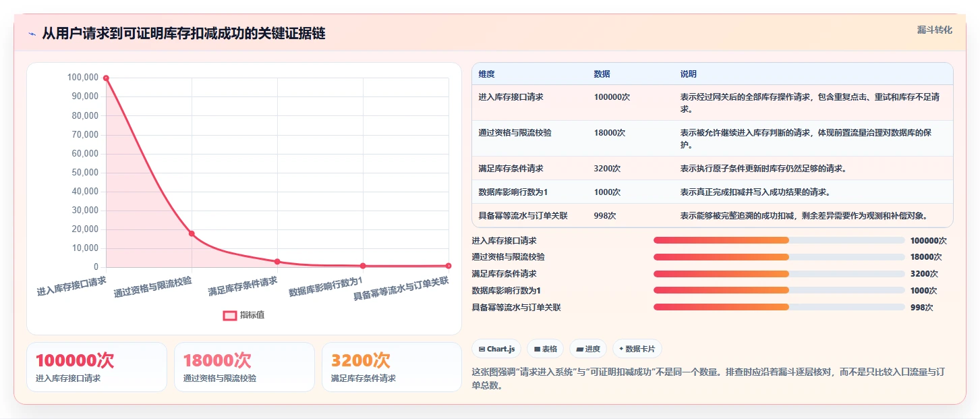Click the 表格 tag chip
The width and height of the screenshot is (980, 419).
point(545,349)
